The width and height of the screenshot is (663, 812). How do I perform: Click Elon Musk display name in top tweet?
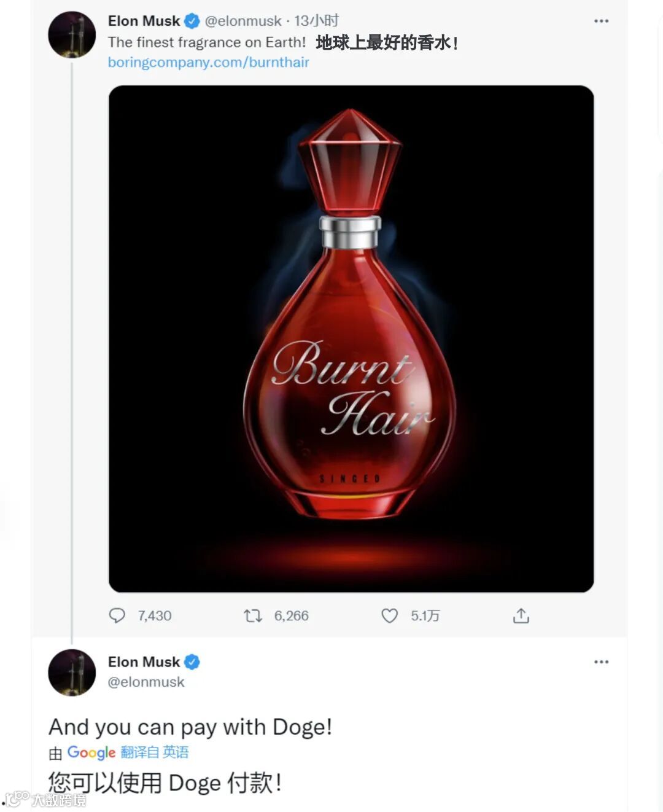point(144,21)
